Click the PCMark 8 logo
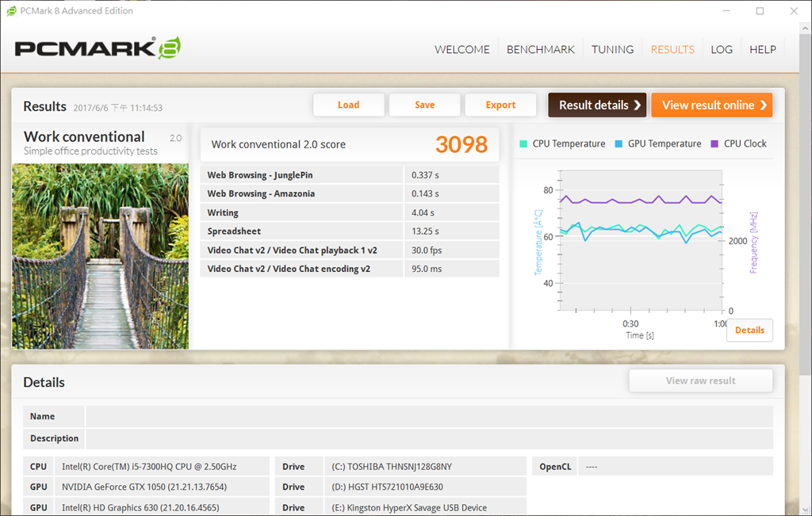 98,48
